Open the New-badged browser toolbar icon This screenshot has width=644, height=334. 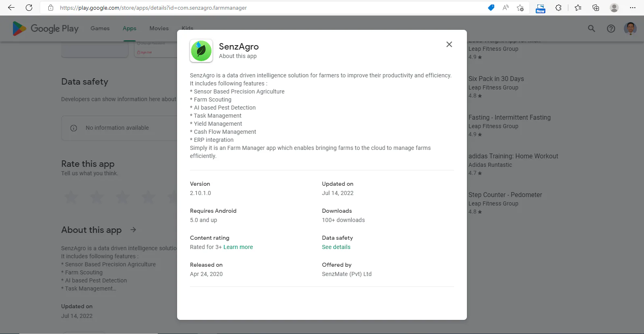(541, 8)
